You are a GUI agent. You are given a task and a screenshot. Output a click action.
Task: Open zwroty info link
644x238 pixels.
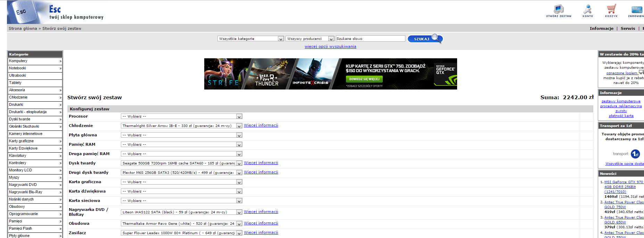click(621, 111)
